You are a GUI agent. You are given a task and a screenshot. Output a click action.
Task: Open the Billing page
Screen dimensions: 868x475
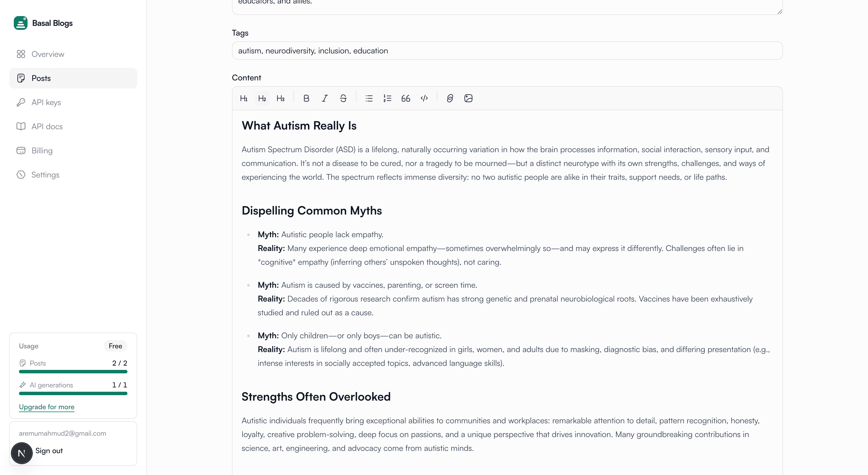[73, 150]
